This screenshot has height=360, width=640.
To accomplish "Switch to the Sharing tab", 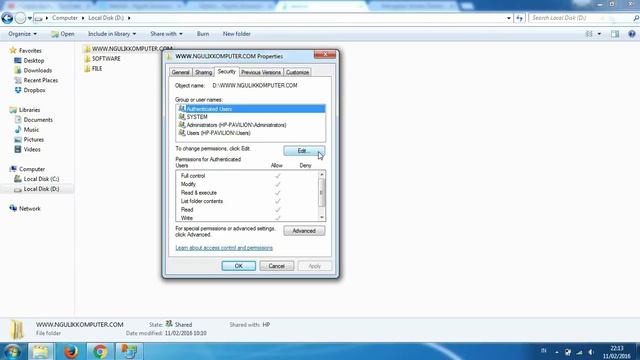I will pyautogui.click(x=203, y=72).
